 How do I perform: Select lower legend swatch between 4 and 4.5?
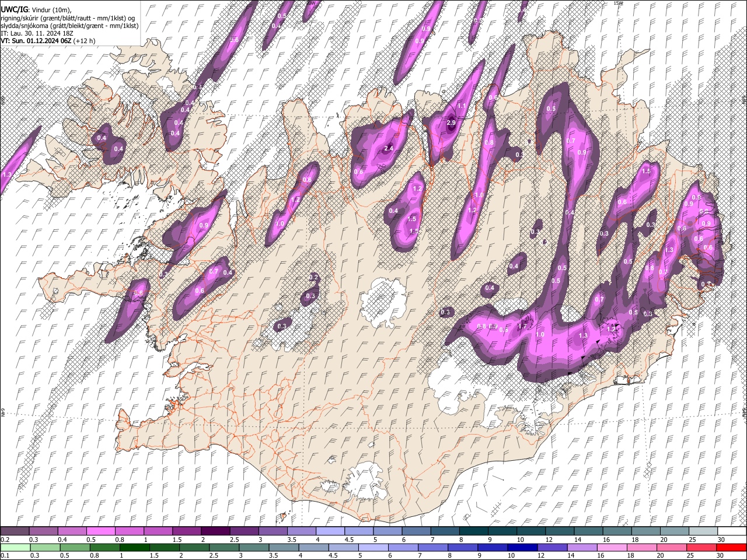[313, 548]
